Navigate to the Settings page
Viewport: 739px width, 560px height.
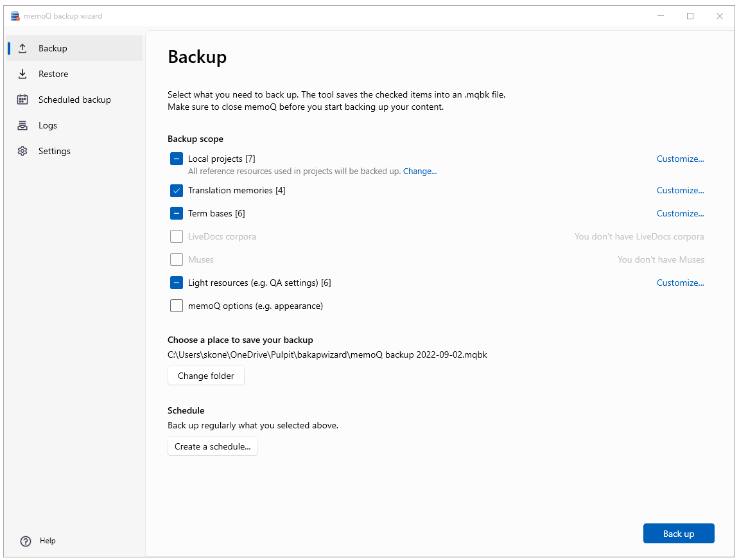coord(54,151)
